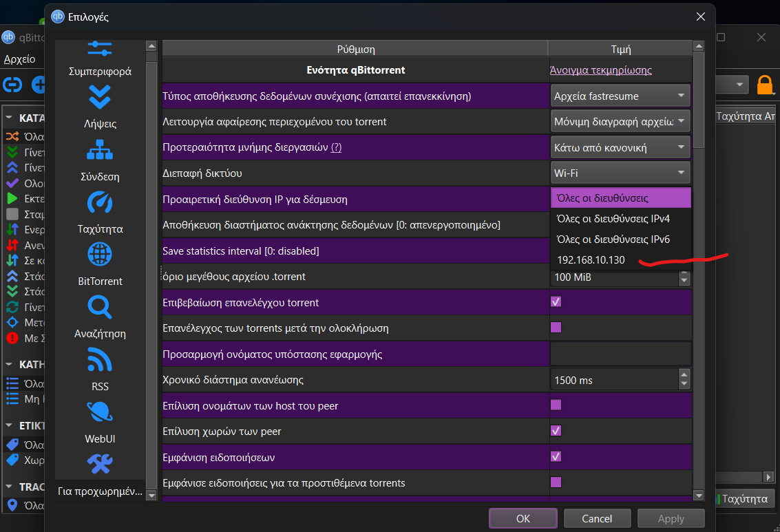Open the RSS settings page
This screenshot has height=532, width=780.
pyautogui.click(x=100, y=370)
